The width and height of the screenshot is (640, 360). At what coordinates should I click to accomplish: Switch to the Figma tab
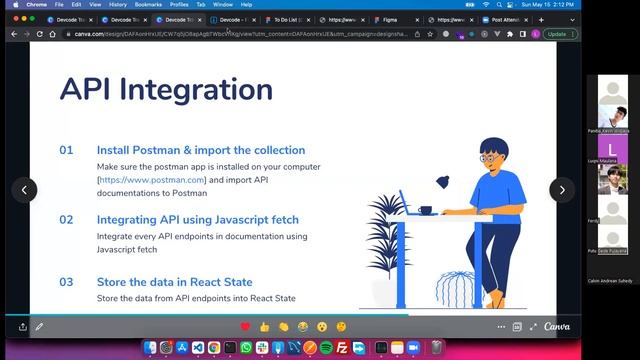point(396,20)
